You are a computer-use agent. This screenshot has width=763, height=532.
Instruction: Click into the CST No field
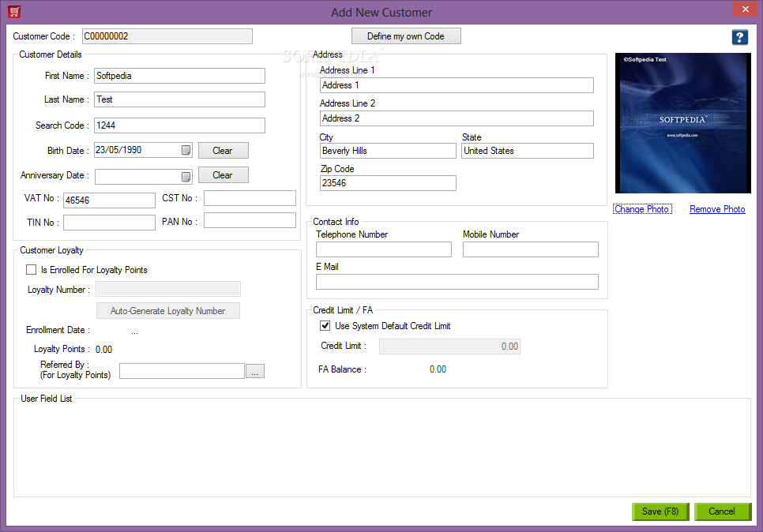[250, 198]
